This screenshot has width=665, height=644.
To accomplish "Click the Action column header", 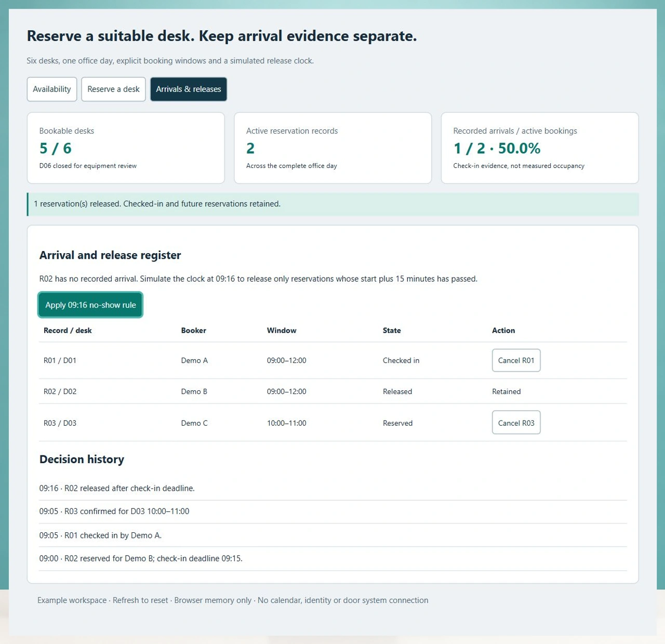I will coord(503,331).
